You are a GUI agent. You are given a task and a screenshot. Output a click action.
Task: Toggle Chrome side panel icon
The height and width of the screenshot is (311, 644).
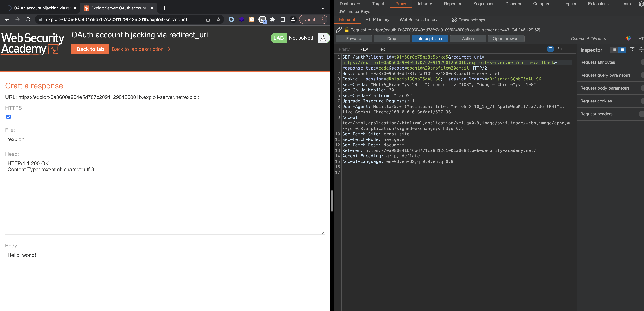tap(283, 20)
